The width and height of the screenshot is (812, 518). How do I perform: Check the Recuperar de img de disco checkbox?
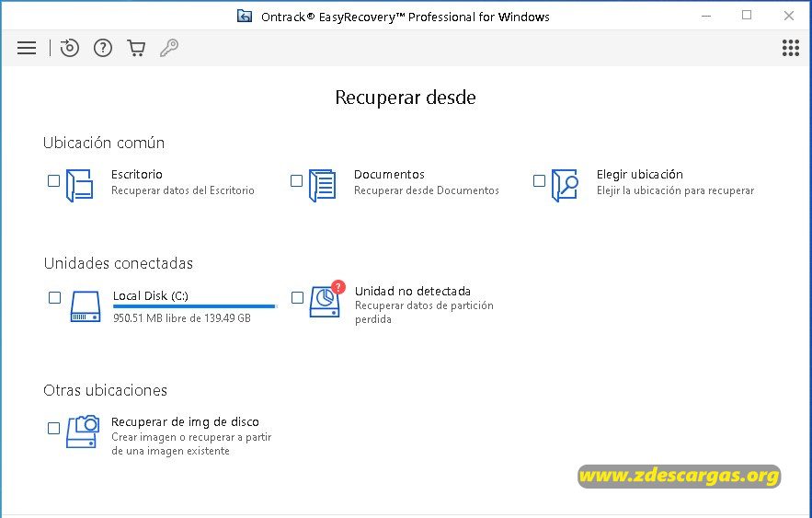pos(54,429)
